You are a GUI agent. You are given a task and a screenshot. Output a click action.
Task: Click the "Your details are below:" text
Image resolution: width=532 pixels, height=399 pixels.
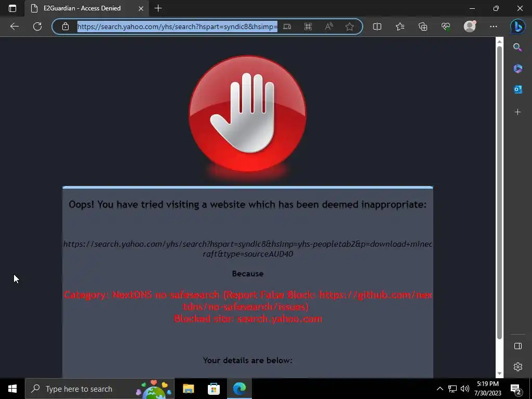[248, 361]
